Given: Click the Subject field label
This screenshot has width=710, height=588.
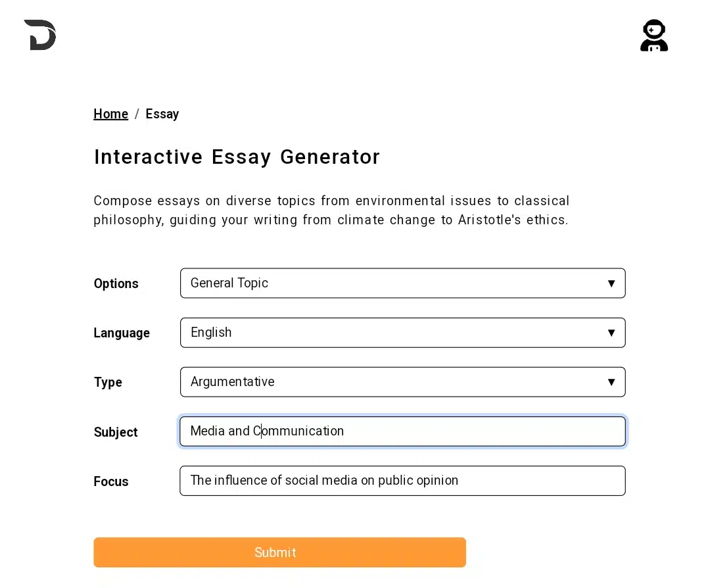Looking at the screenshot, I should click(116, 432).
